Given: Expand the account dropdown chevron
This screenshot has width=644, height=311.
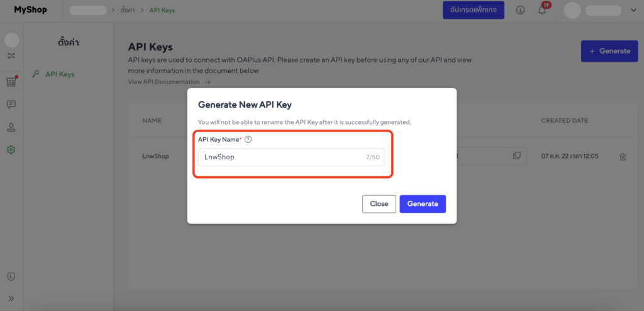Looking at the screenshot, I should coord(633,10).
